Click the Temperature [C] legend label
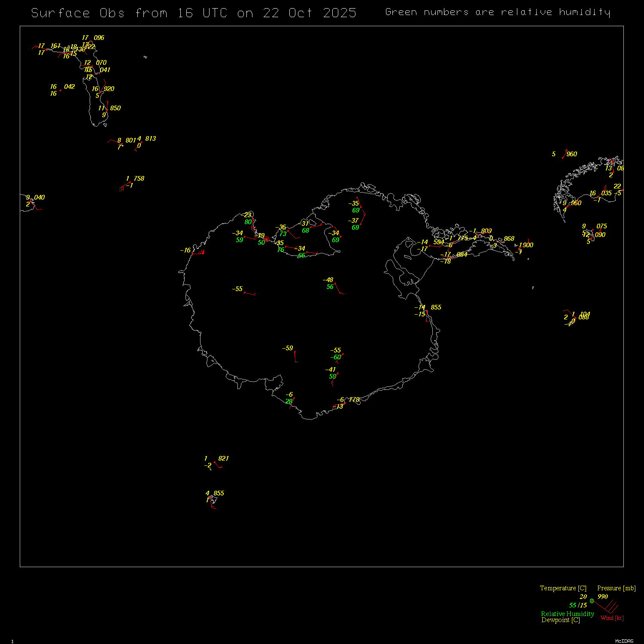Image resolution: width=644 pixels, height=644 pixels. (563, 588)
